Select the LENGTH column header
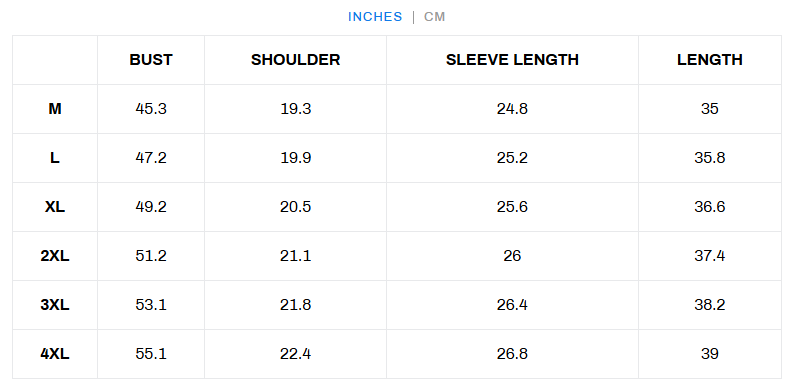This screenshot has width=793, height=391. coord(710,60)
